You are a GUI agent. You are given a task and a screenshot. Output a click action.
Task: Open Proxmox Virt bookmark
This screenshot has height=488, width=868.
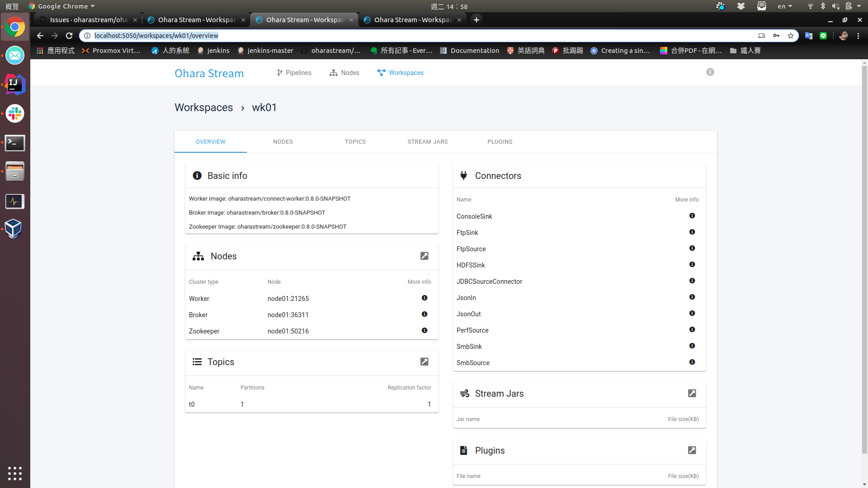pyautogui.click(x=111, y=51)
